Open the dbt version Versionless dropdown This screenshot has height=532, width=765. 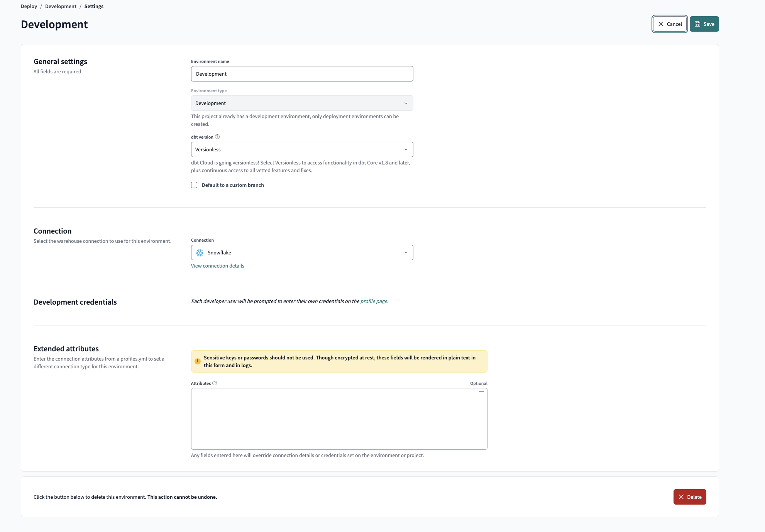[x=301, y=149]
